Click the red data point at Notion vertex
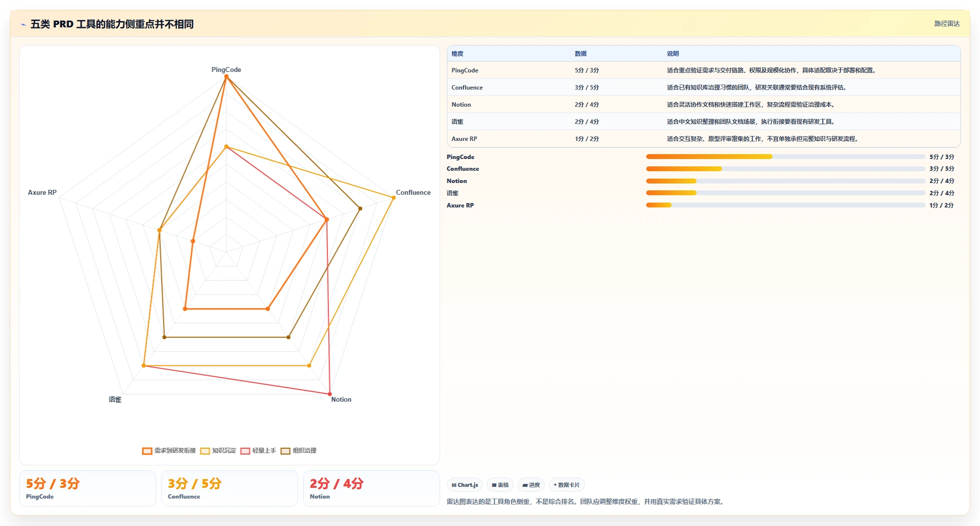 click(329, 394)
